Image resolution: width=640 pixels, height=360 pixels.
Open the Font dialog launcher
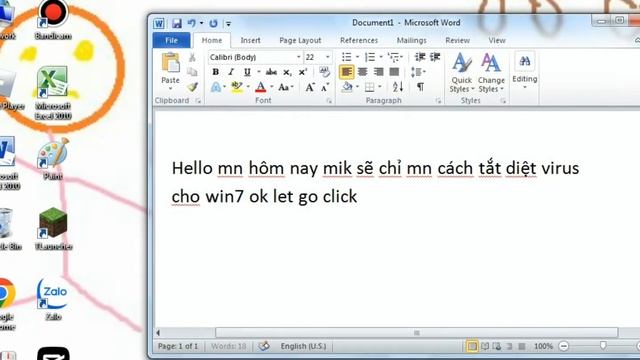329,101
